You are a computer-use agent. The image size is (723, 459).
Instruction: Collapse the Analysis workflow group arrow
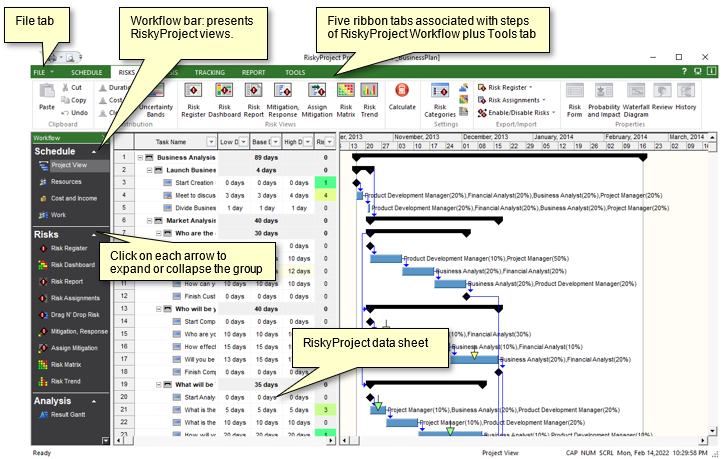click(x=94, y=401)
